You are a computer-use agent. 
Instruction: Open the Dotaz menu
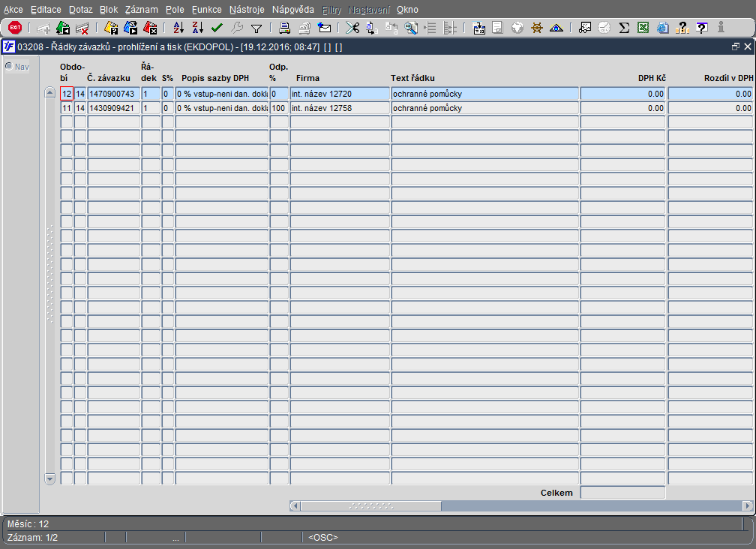coord(80,10)
